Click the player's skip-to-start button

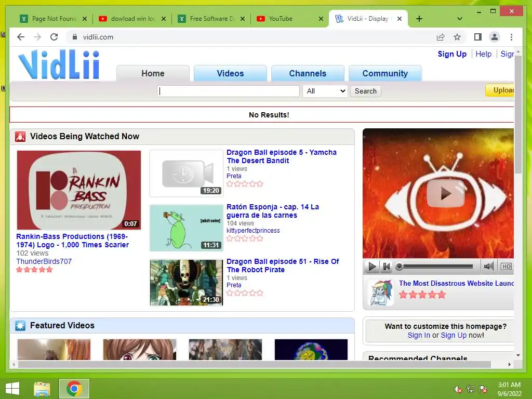[386, 267]
